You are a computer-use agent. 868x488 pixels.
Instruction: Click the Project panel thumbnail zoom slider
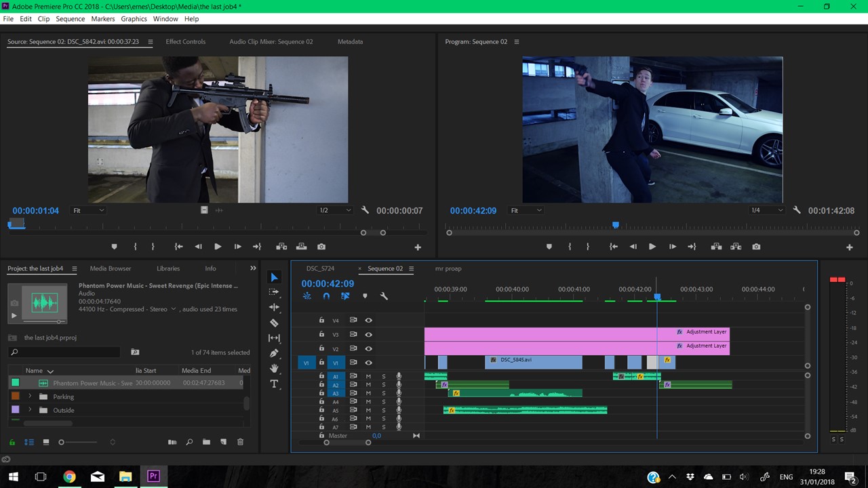[62, 442]
